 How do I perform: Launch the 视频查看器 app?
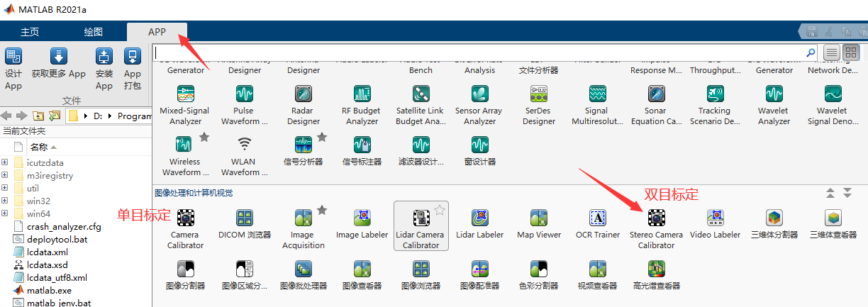tap(597, 275)
